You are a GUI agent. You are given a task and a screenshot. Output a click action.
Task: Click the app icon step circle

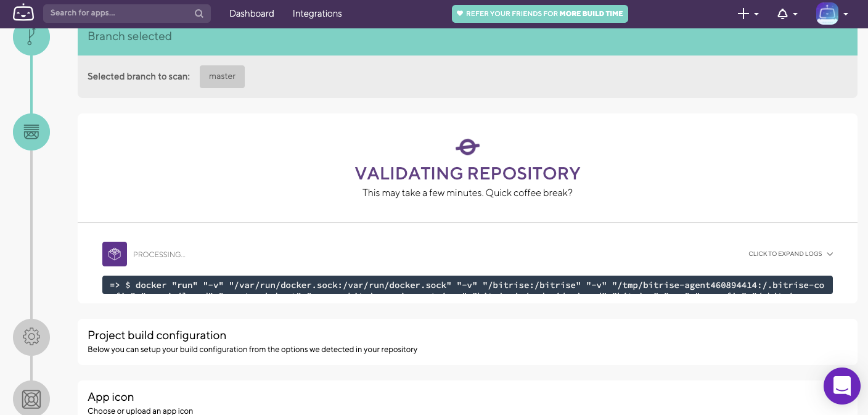[31, 398]
